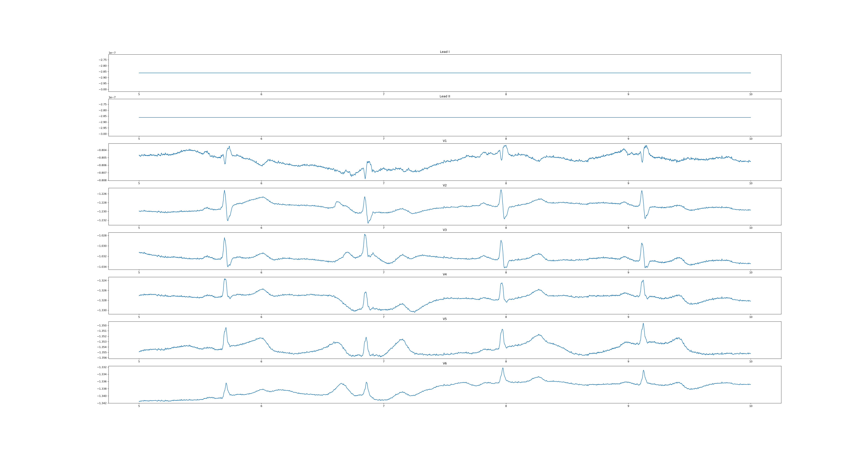Click the −1.028 y-tick on V3 axis
The image size is (868, 453).
(102, 236)
